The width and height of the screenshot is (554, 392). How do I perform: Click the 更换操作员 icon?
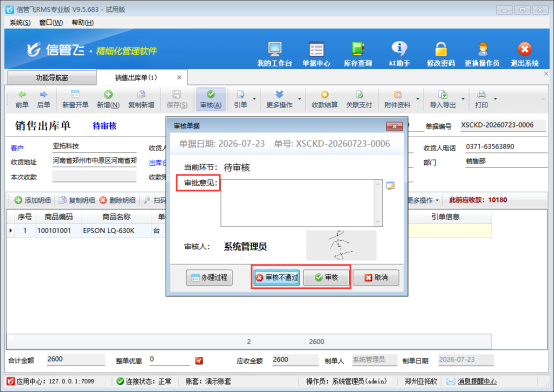[482, 54]
